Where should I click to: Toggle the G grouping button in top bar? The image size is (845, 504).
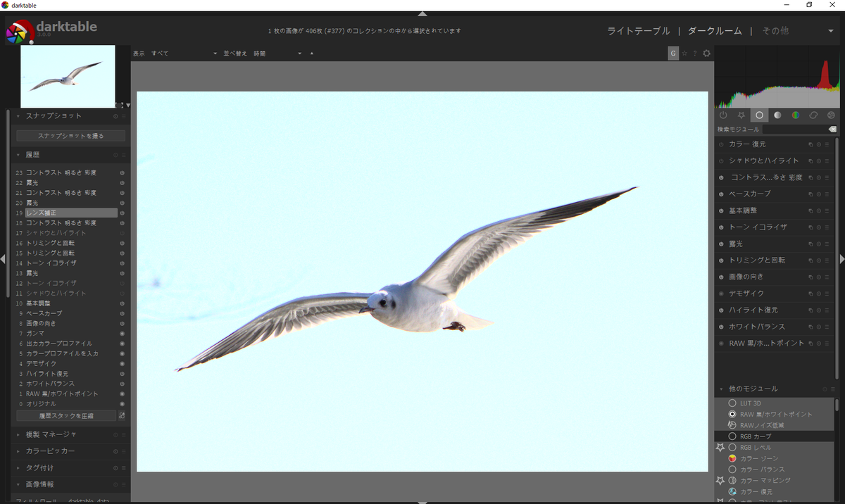pyautogui.click(x=673, y=53)
